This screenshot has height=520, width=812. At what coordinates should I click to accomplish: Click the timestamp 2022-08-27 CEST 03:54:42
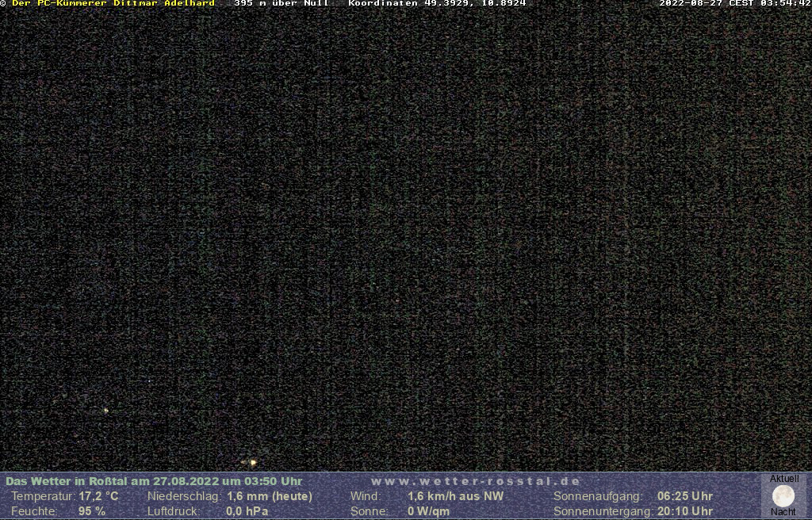tap(735, 3)
